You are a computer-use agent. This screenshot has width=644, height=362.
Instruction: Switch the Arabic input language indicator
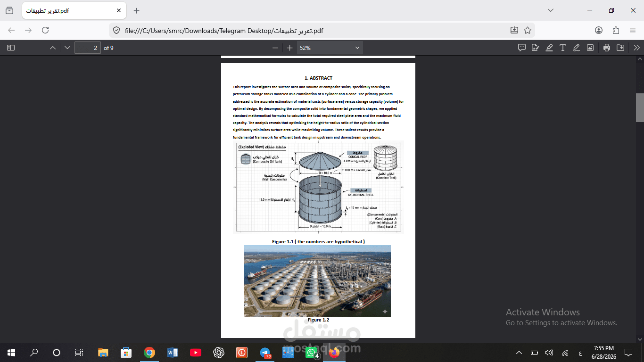(x=579, y=353)
